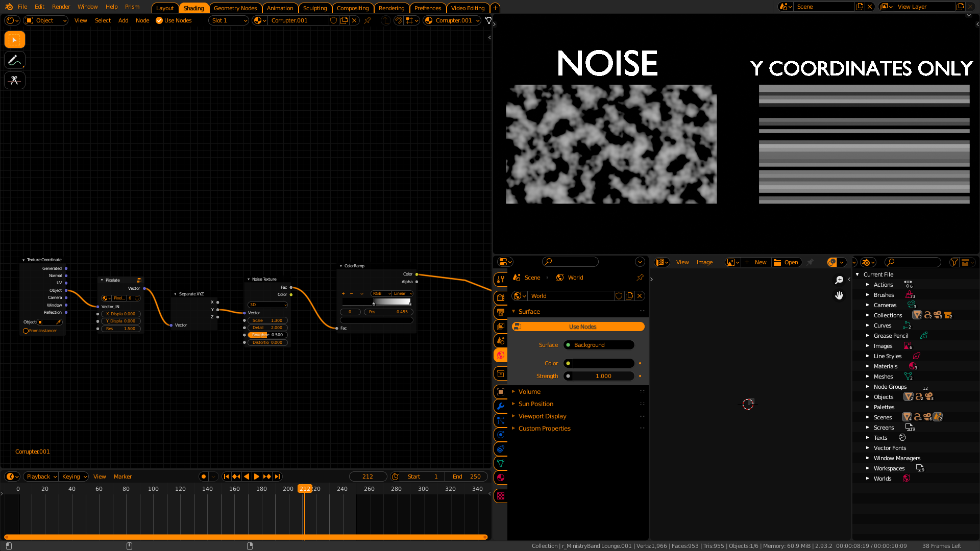Toggle the pin icon in node editor header
The image size is (980, 551).
[367, 20]
